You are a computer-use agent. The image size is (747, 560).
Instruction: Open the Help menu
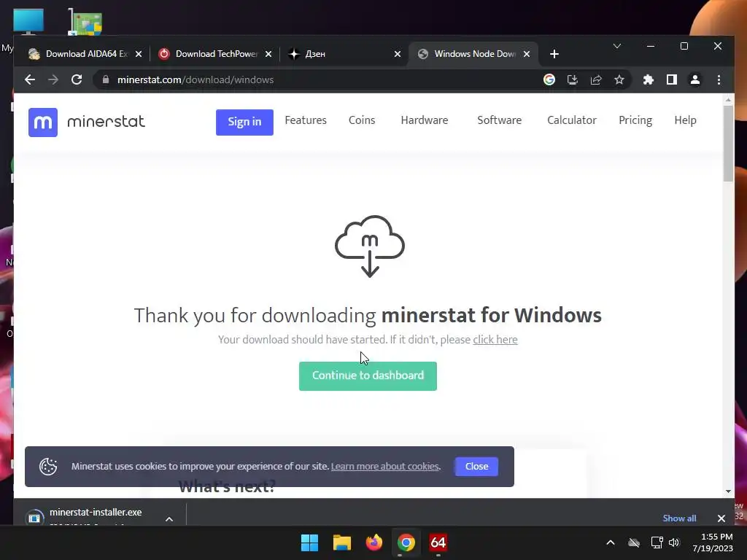click(x=685, y=120)
